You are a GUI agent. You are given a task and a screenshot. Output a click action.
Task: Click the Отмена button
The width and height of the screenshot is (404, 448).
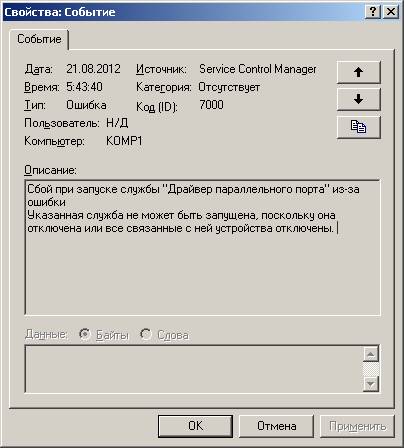[x=276, y=426]
